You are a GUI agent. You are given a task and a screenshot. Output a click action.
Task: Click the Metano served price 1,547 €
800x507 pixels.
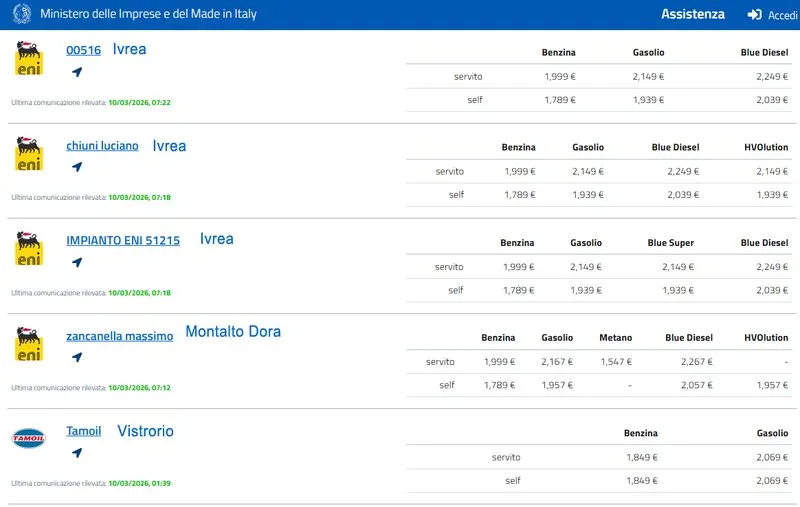[615, 362]
